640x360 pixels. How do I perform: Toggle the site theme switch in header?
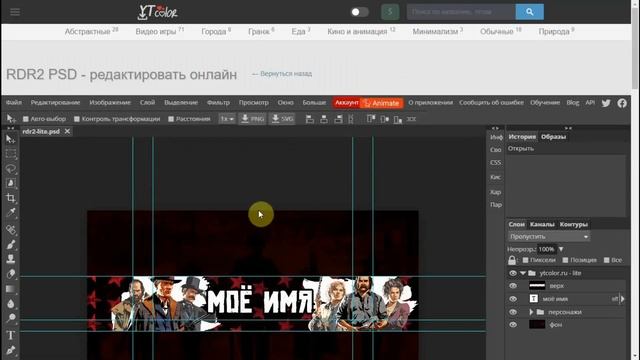360,12
